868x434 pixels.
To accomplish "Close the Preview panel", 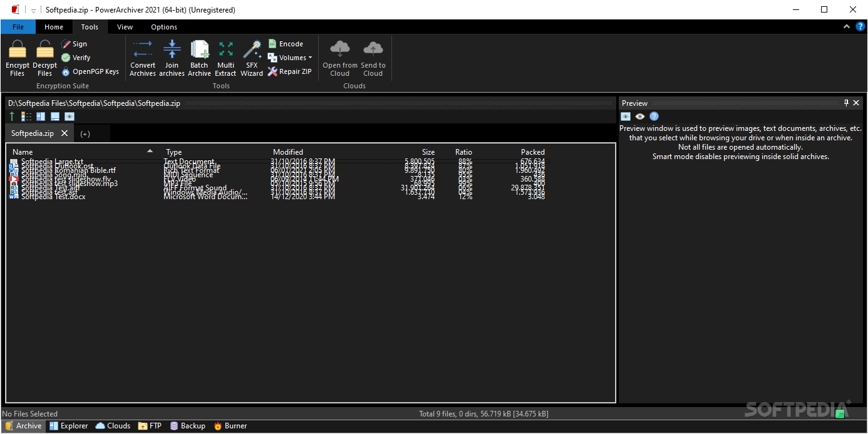I will [856, 103].
